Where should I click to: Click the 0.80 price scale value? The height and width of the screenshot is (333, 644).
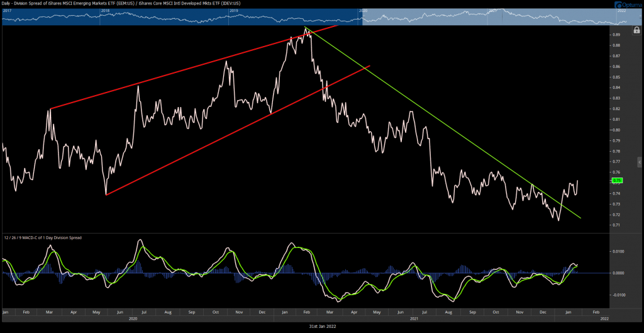click(616, 130)
